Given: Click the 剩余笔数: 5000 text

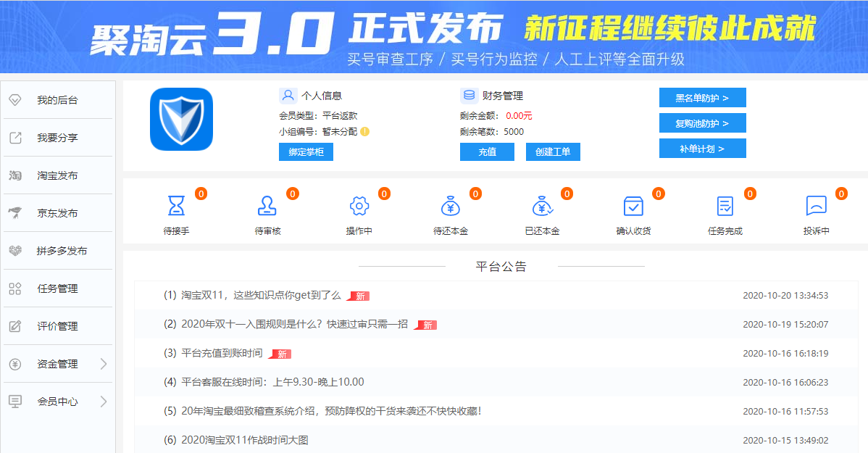Looking at the screenshot, I should tap(491, 132).
